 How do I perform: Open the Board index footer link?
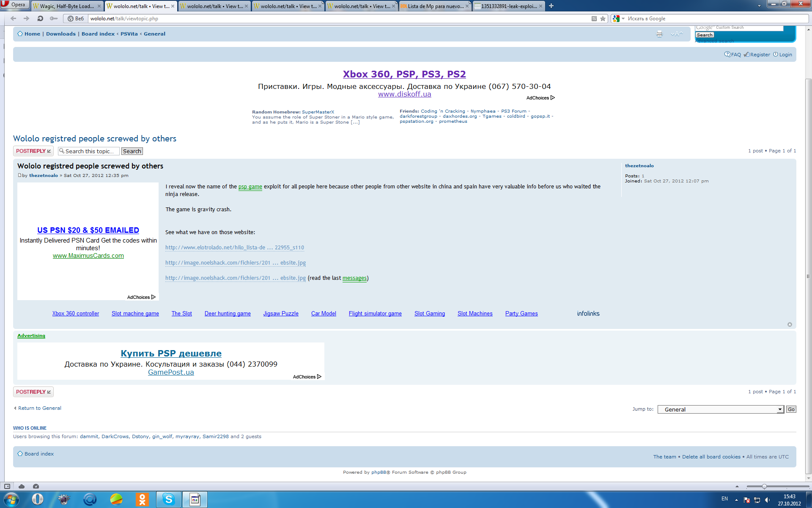click(x=39, y=454)
